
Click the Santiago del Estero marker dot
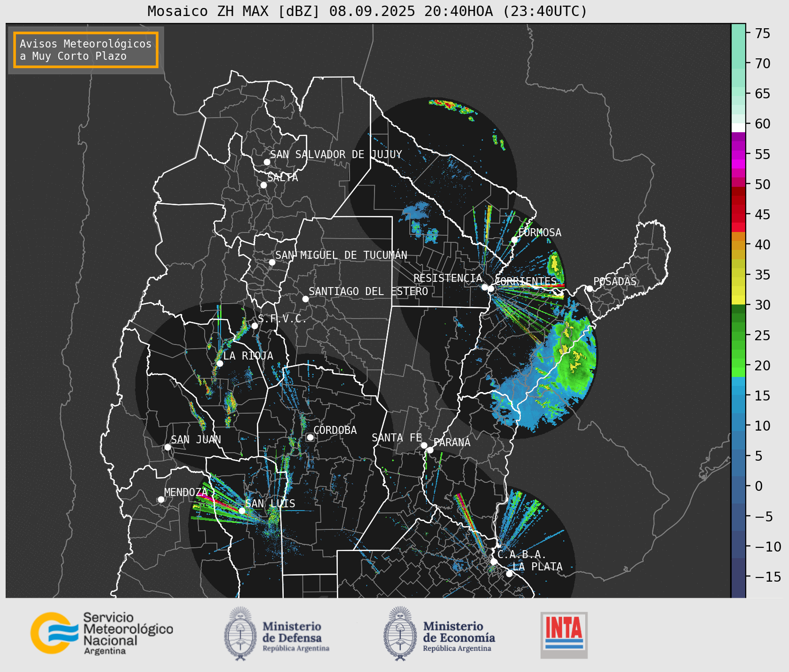point(305,299)
